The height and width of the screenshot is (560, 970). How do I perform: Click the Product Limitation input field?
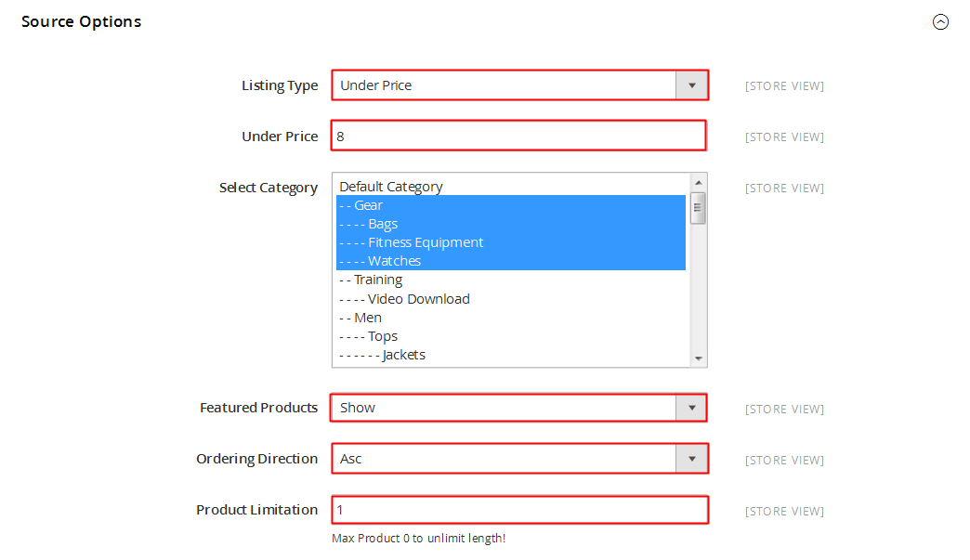[x=519, y=510]
